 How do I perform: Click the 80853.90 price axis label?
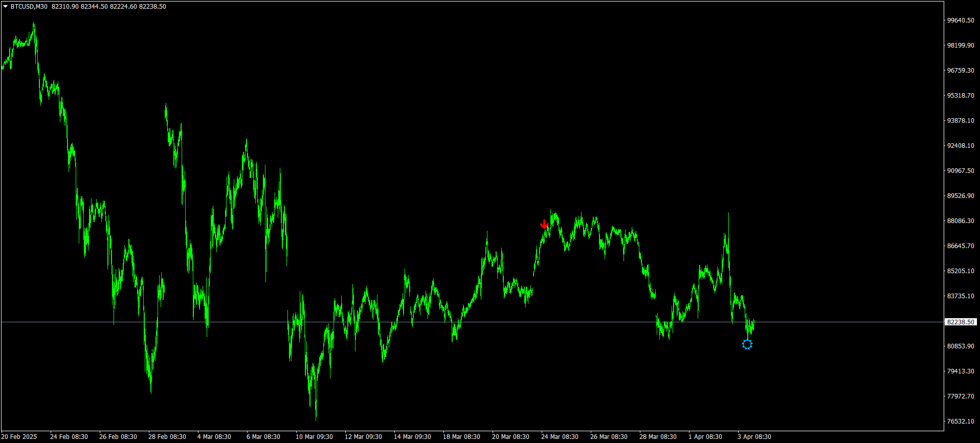[x=961, y=346]
